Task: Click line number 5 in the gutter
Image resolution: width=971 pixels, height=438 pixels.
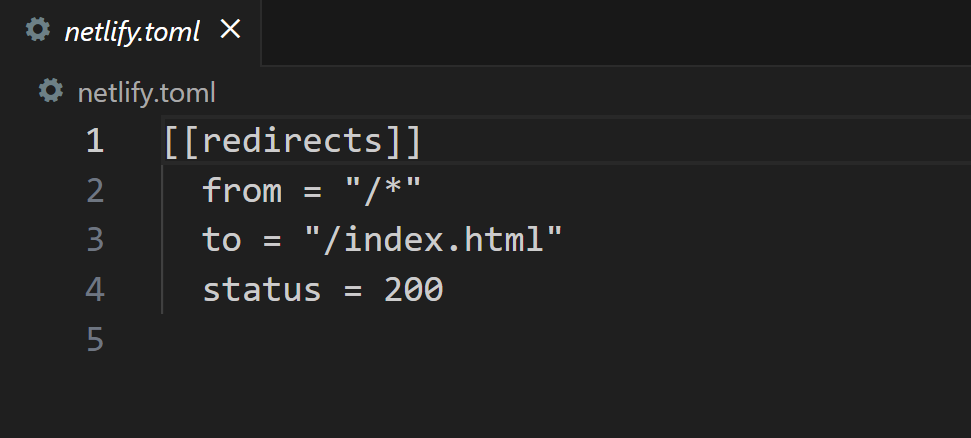Action: 95,339
